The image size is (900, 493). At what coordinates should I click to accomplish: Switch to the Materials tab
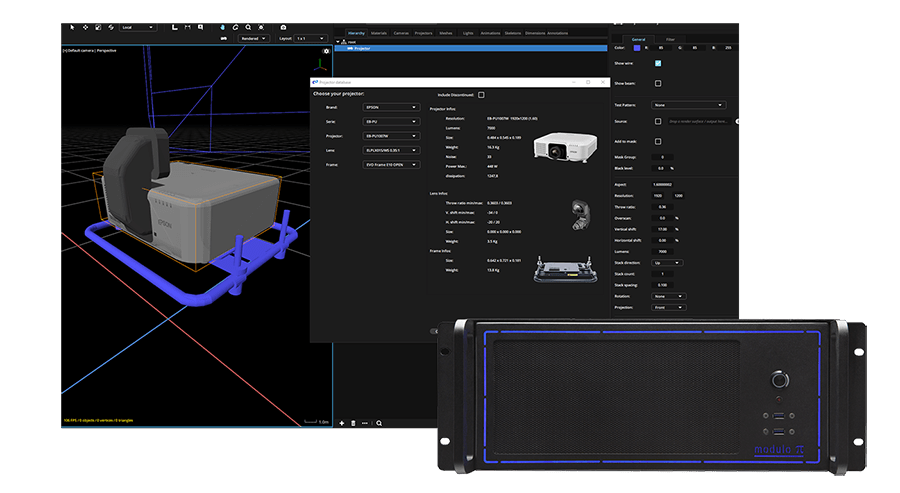tap(379, 33)
